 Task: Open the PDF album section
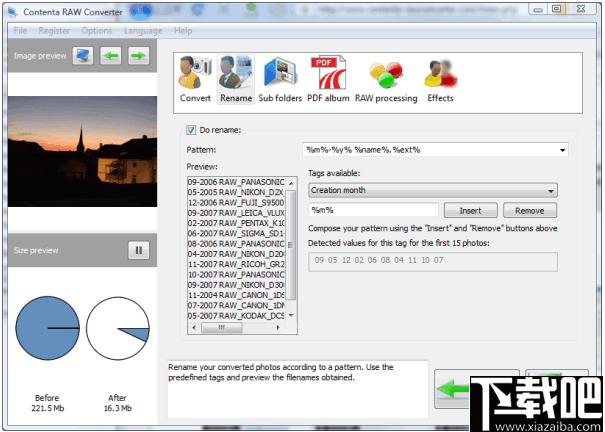[328, 79]
